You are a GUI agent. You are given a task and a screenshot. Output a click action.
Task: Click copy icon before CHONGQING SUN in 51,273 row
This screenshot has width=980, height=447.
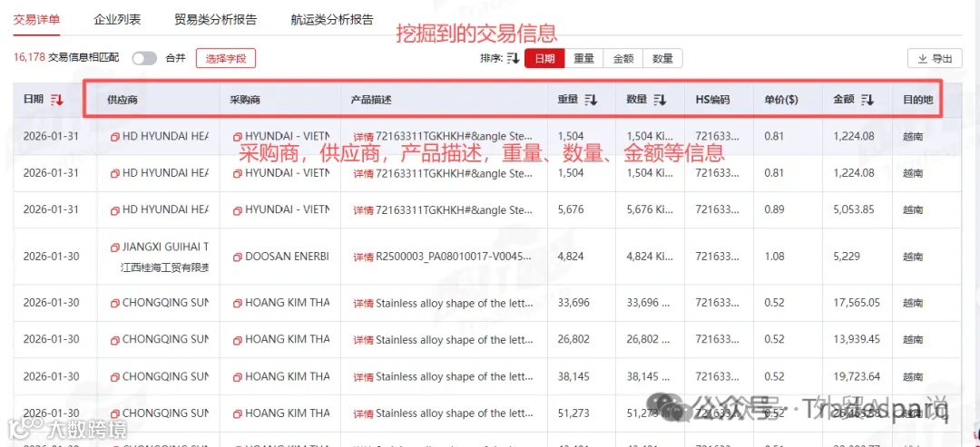coord(115,414)
